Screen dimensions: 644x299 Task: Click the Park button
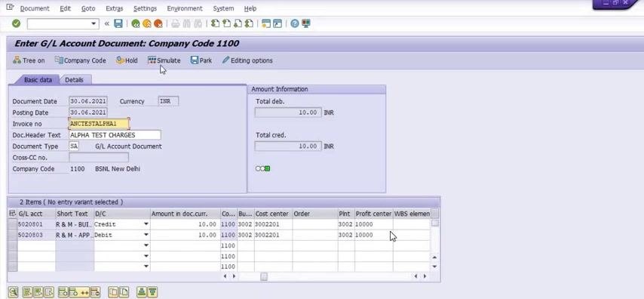201,60
